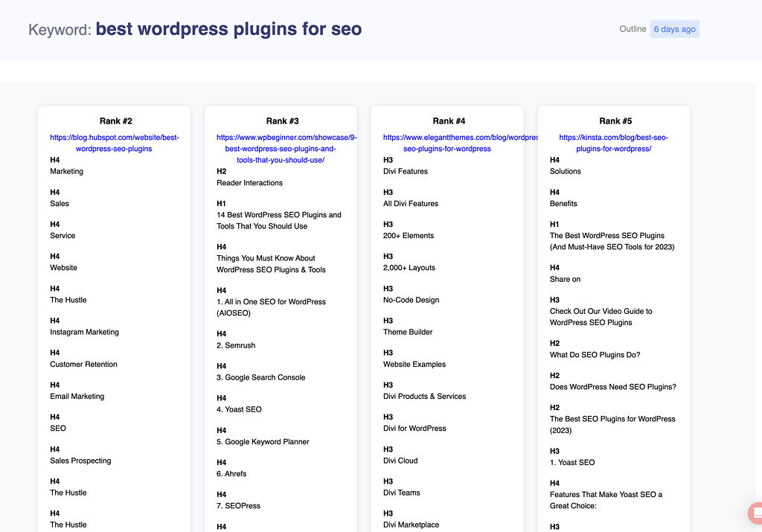Click the "Rank #4" card heading
Image resolution: width=762 pixels, height=532 pixels.
(x=449, y=121)
